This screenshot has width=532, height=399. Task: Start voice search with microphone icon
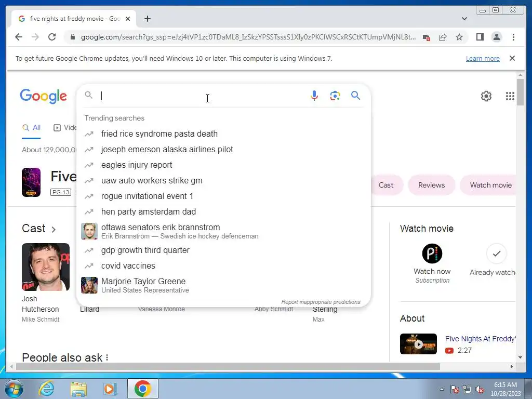314,96
